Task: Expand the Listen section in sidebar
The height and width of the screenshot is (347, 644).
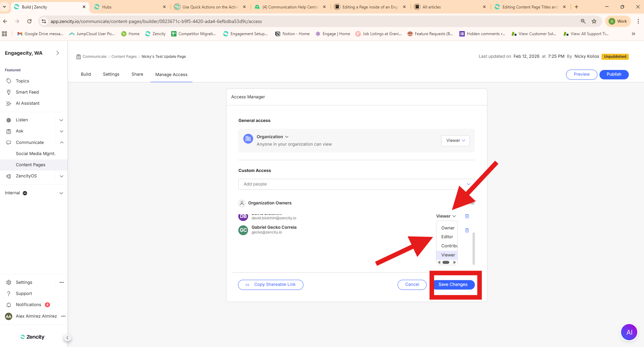Action: [61, 120]
